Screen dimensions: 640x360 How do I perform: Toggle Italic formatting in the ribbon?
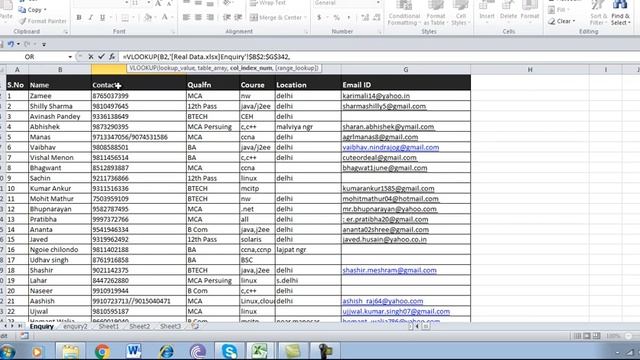pyautogui.click(x=91, y=18)
